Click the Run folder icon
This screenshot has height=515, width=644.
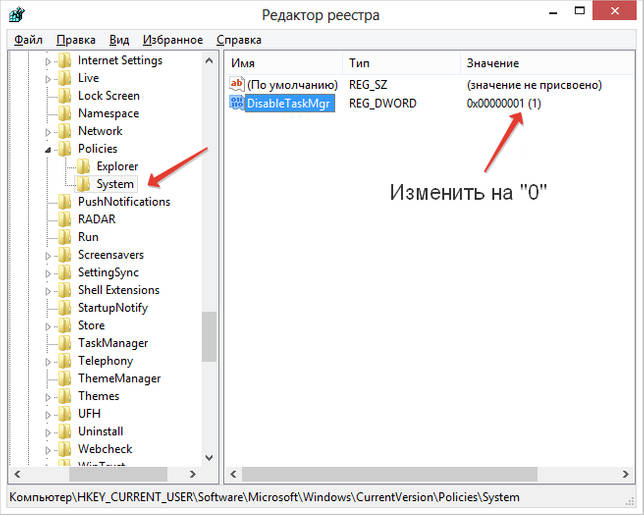(x=64, y=237)
